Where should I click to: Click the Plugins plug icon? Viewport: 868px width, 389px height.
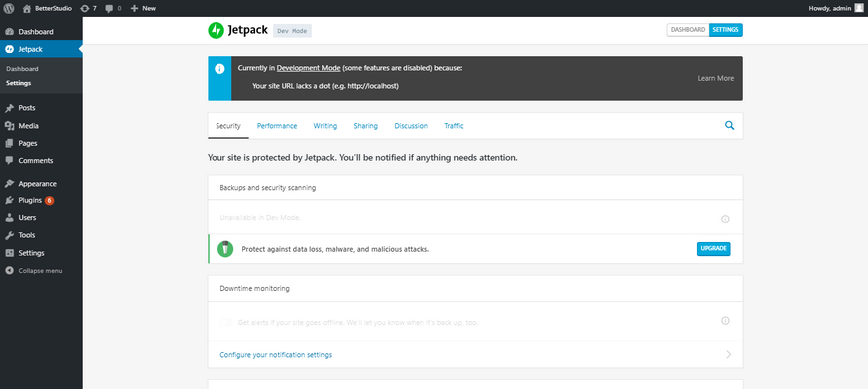(x=9, y=200)
